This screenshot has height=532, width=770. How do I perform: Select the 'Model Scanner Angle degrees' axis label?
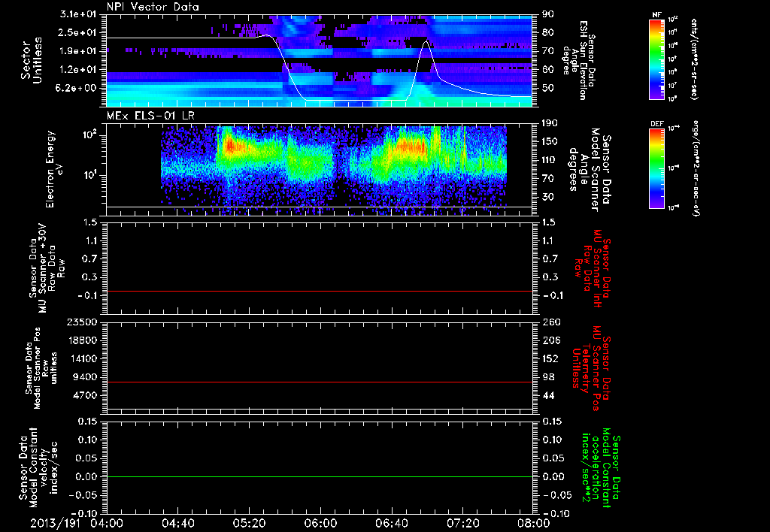[x=590, y=169]
